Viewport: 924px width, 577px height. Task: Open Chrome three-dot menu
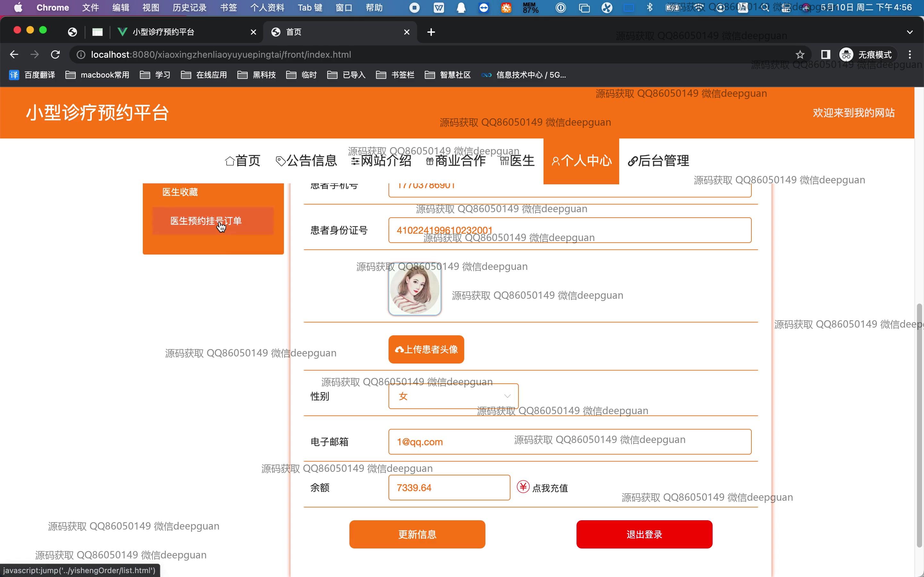910,54
